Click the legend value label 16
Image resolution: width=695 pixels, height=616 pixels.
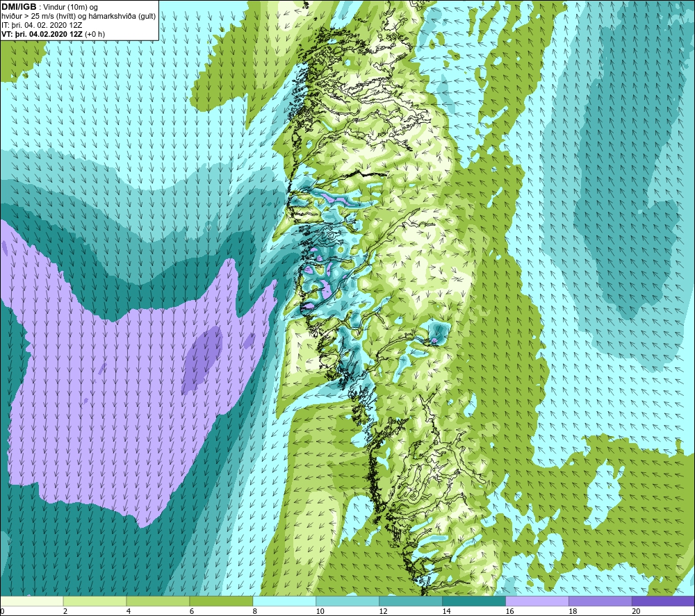click(x=509, y=611)
